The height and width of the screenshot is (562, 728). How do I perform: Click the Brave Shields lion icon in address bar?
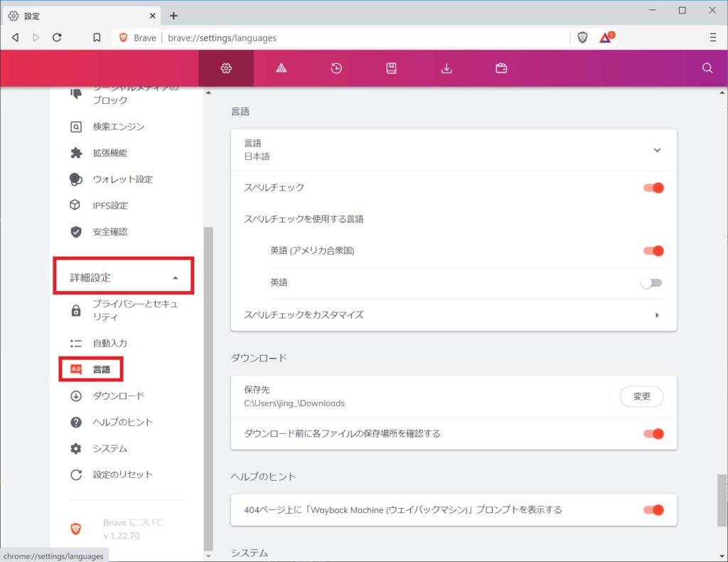point(583,38)
